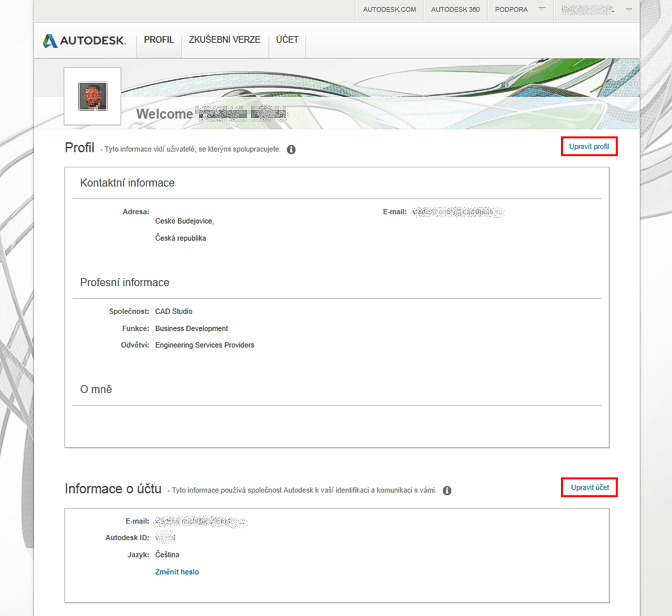Viewport: 672px width, 616px height.
Task: Click the blurred account E-mail value
Action: click(201, 521)
